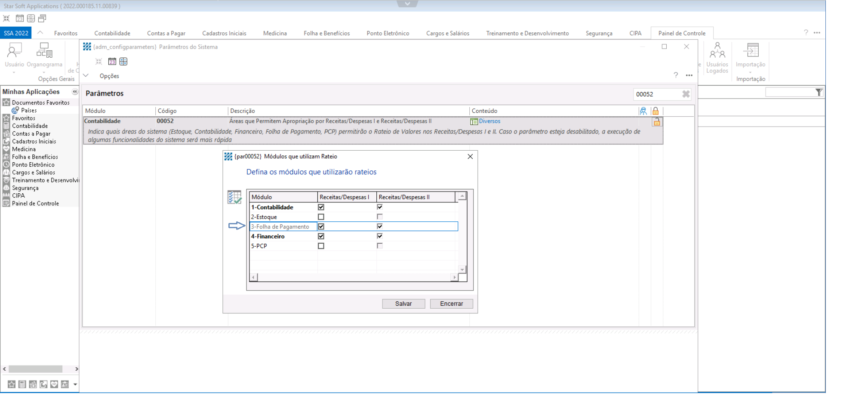The width and height of the screenshot is (868, 406).
Task: Click the collapse arrows icon in Parâmetros do Sistema toolbar
Action: pyautogui.click(x=98, y=62)
